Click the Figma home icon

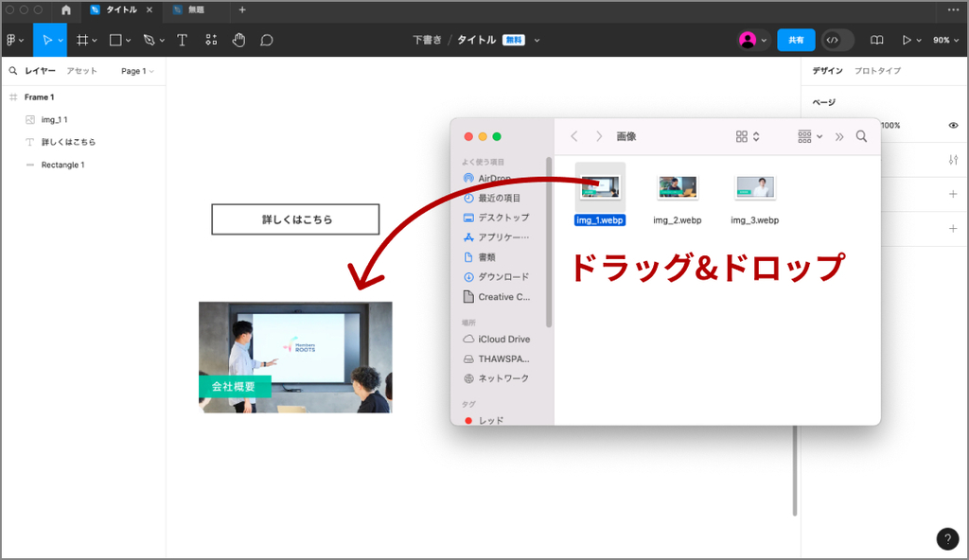pyautogui.click(x=65, y=9)
